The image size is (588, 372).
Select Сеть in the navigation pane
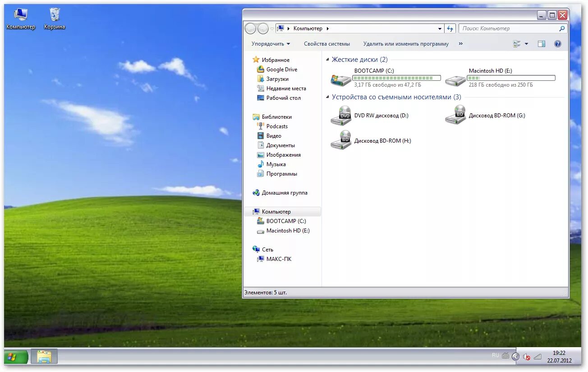263,250
